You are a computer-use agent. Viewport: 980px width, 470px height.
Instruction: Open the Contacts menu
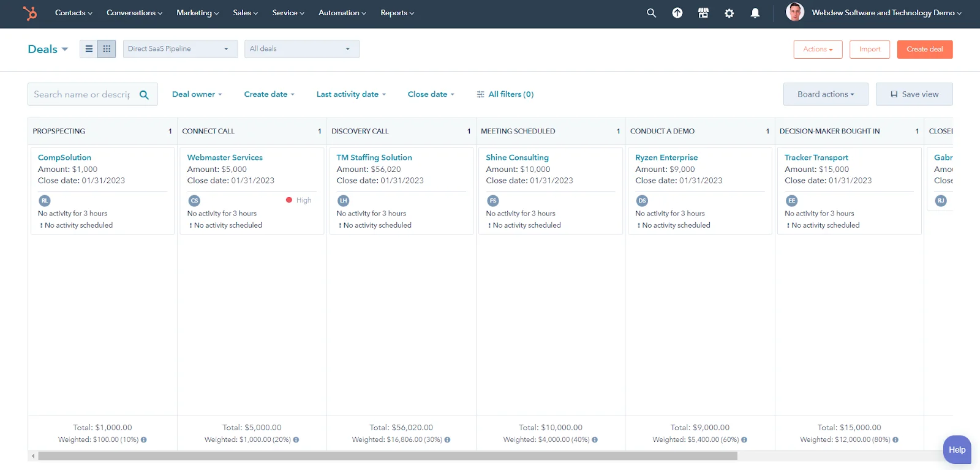[x=73, y=13]
